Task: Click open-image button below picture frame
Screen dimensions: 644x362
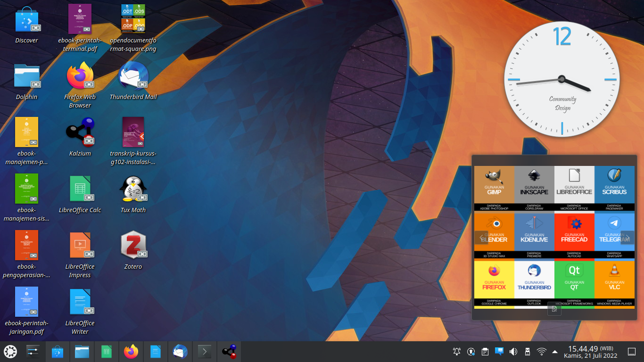Action: pos(554,309)
